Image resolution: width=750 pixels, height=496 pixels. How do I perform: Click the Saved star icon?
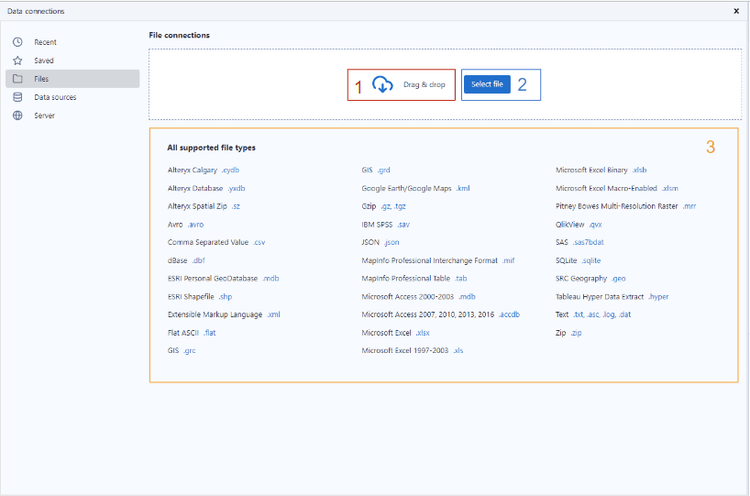[17, 60]
